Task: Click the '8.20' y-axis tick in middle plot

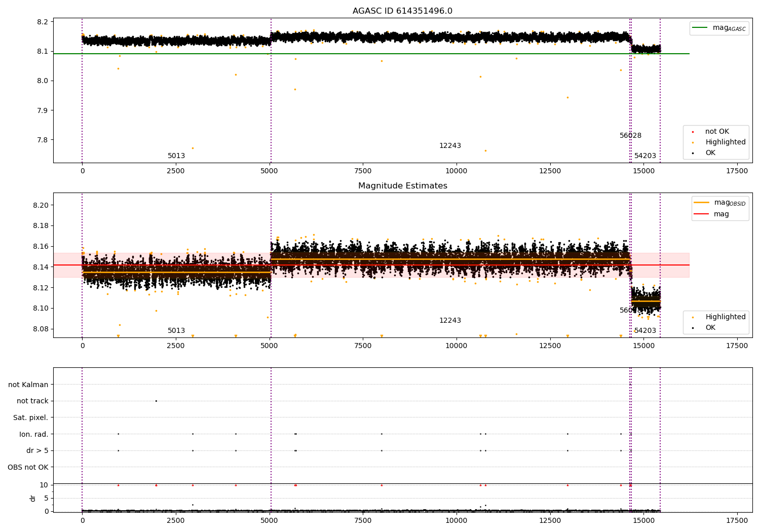Action: [41, 205]
